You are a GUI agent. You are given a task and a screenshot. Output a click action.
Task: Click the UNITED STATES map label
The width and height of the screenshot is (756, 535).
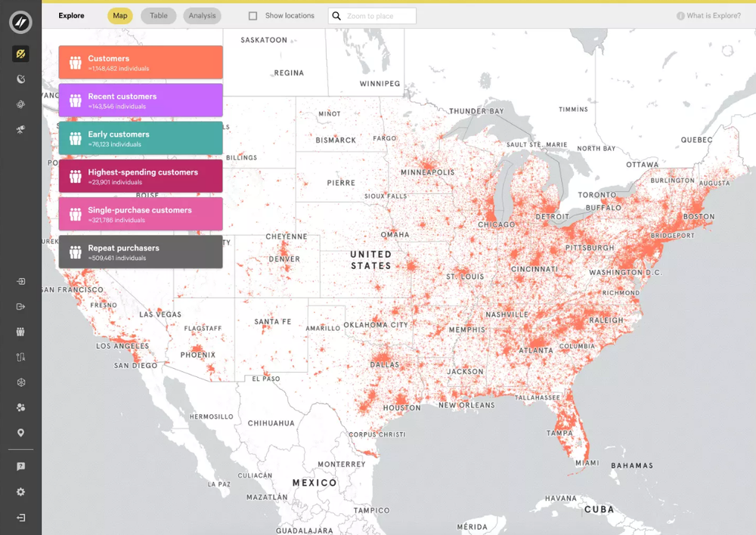click(x=370, y=260)
